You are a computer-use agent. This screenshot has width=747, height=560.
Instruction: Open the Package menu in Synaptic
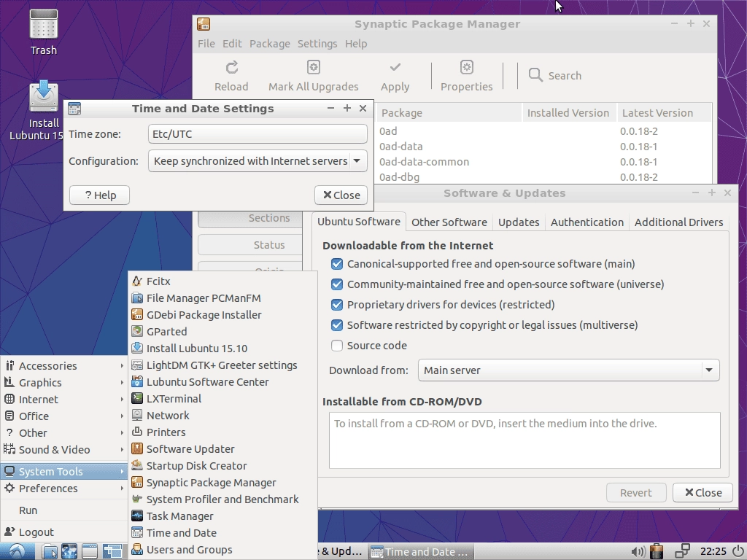270,43
